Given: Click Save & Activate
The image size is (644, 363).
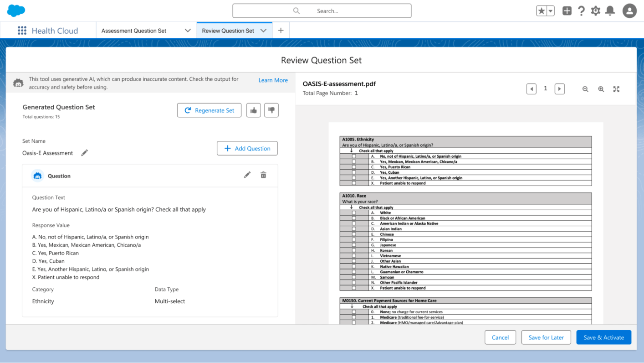Looking at the screenshot, I should coord(603,337).
